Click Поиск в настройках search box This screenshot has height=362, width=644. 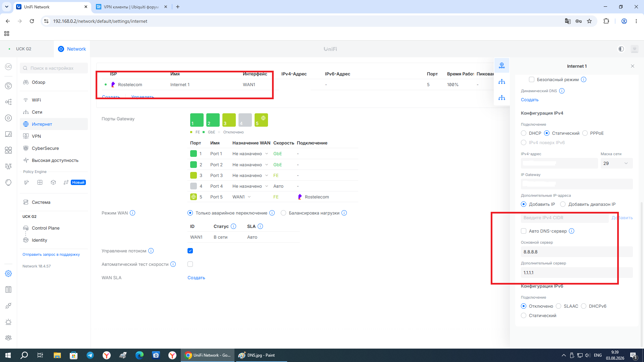(54, 68)
